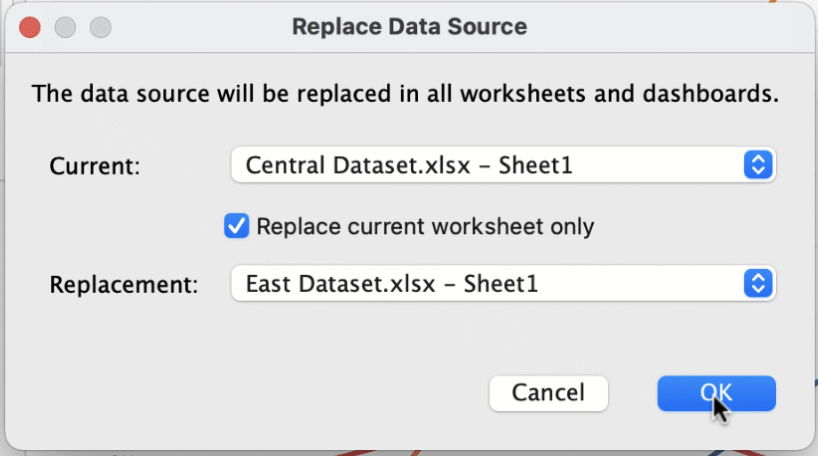Click the blue checkmark box icon
Viewport: 818px width, 456px height.
tap(237, 227)
